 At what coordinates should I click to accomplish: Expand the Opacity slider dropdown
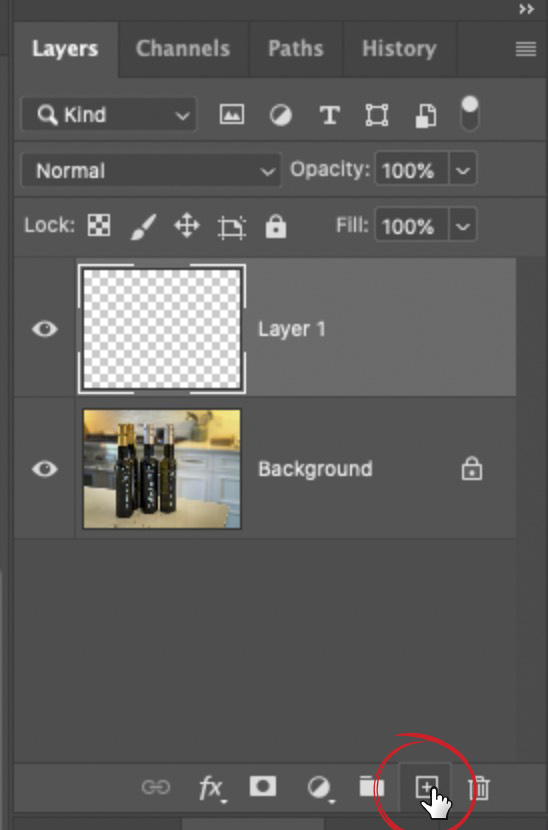click(463, 170)
